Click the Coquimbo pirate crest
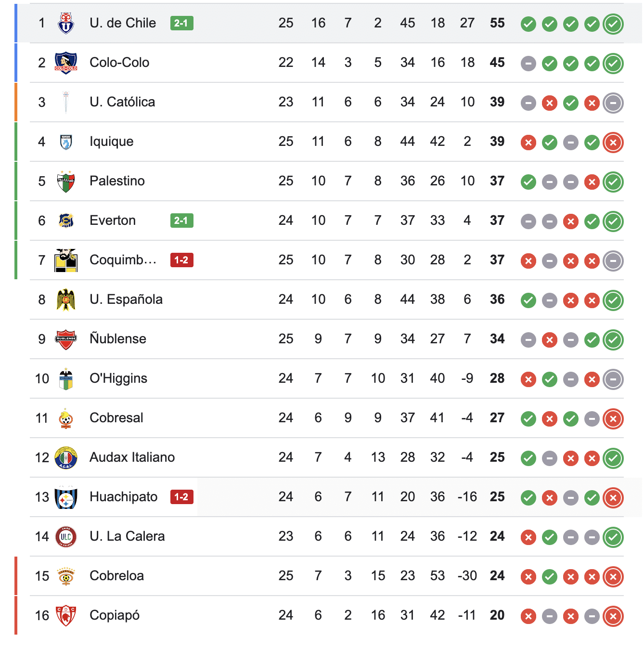 pos(66,260)
